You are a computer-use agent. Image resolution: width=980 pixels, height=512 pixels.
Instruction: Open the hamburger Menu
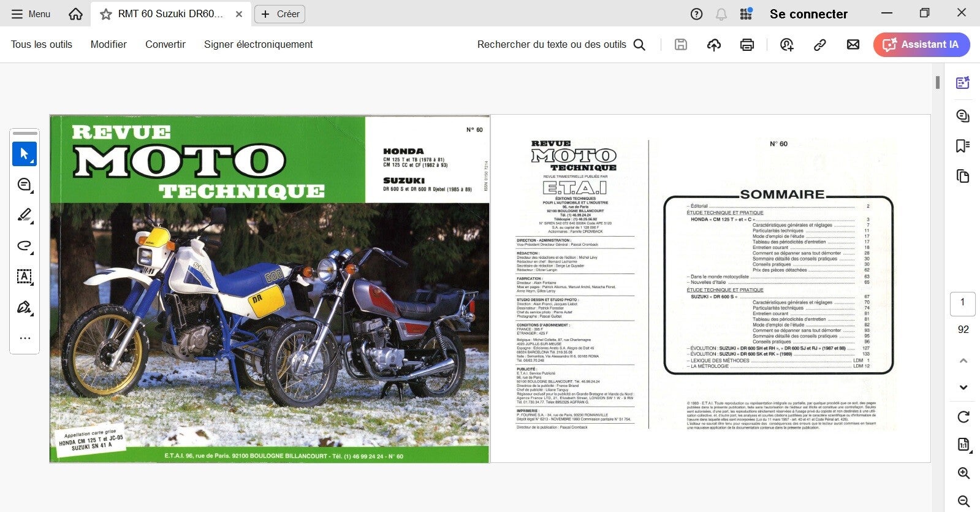point(31,13)
